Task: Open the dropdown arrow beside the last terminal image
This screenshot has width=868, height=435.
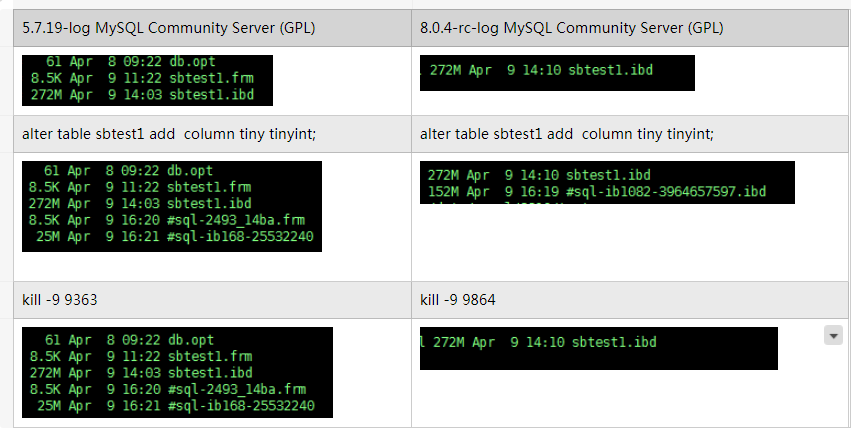Action: click(833, 336)
